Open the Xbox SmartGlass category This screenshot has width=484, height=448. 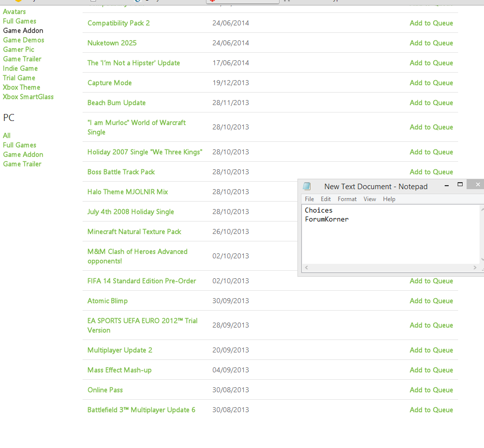(x=28, y=97)
